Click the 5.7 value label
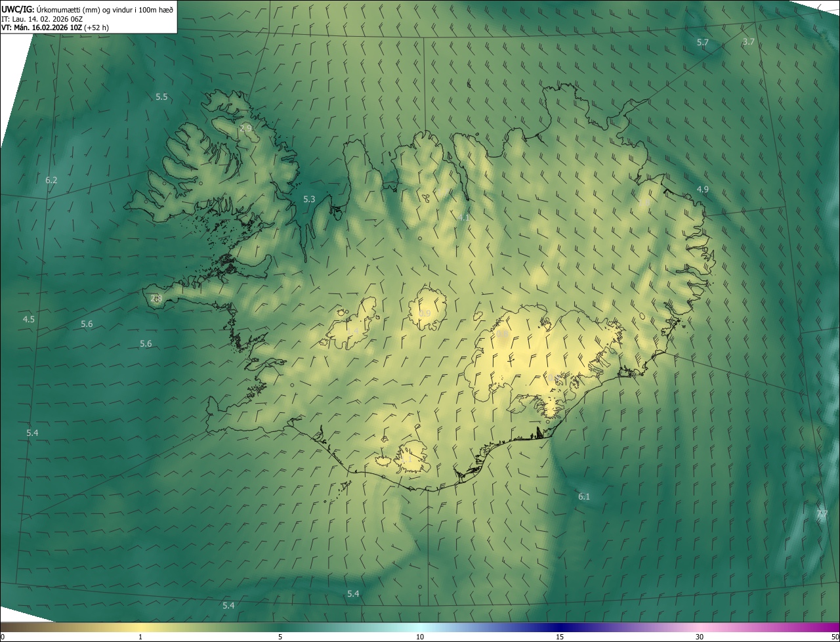The height and width of the screenshot is (642, 840). click(x=702, y=42)
